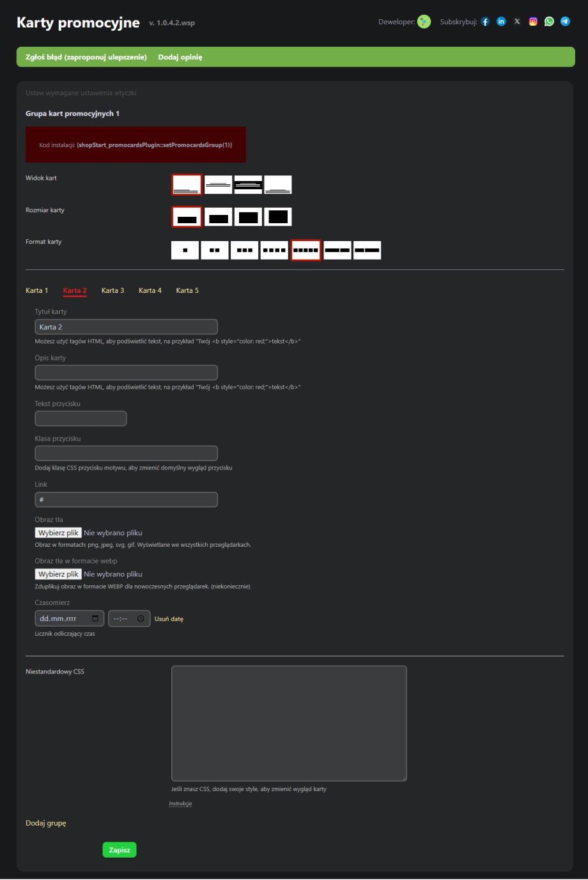The height and width of the screenshot is (880, 588).
Task: Click the 'Usuń datę' link
Action: click(169, 619)
